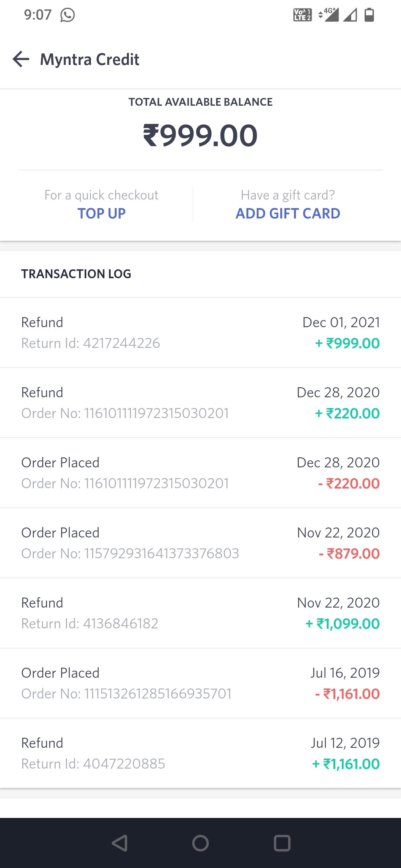The height and width of the screenshot is (868, 401).
Task: Open Dec 28 order placed -₹220.00
Action: (x=200, y=473)
